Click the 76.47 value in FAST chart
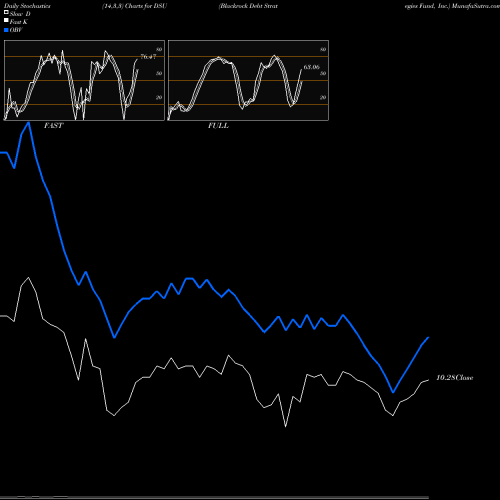Screen dimensions: 500x500 click(148, 57)
